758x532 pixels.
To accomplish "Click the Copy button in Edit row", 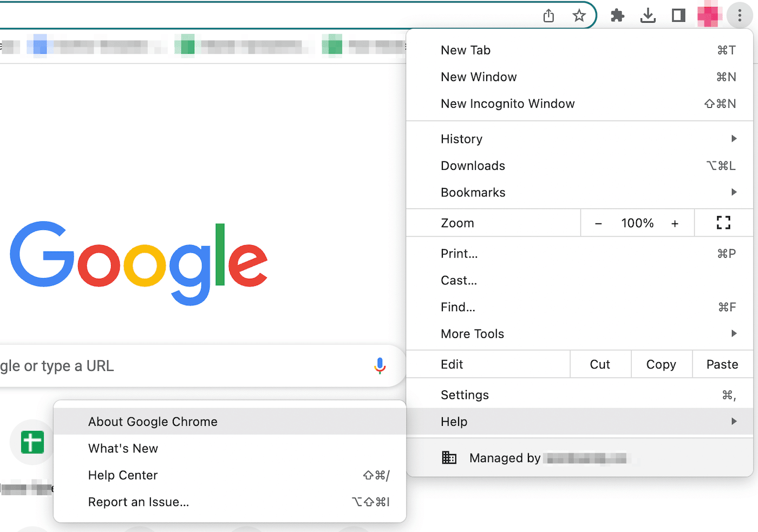I will [662, 364].
